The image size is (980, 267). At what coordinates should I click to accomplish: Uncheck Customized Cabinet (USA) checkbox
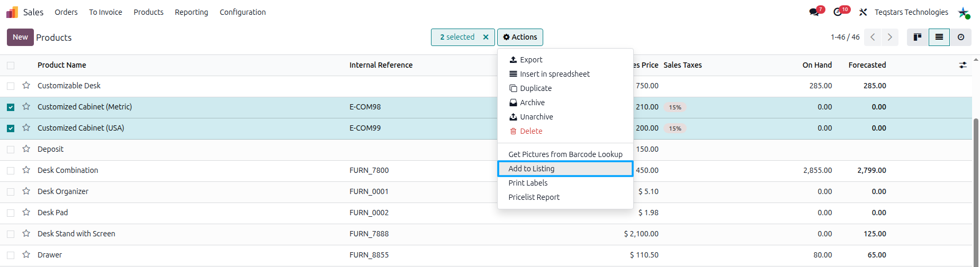click(x=11, y=128)
